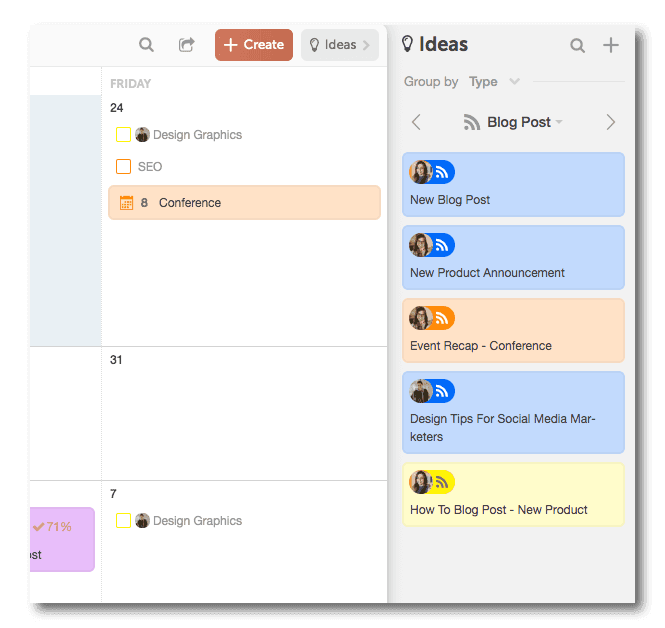The width and height of the screenshot is (665, 628).
Task: Click RSS icon on New Blog Post card
Action: click(x=442, y=172)
